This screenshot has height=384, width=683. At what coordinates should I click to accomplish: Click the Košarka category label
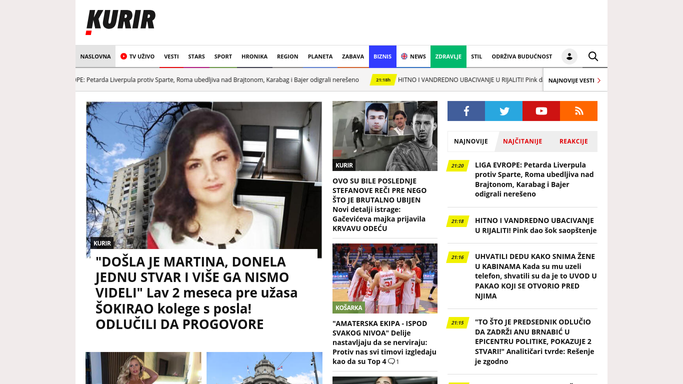[348, 307]
